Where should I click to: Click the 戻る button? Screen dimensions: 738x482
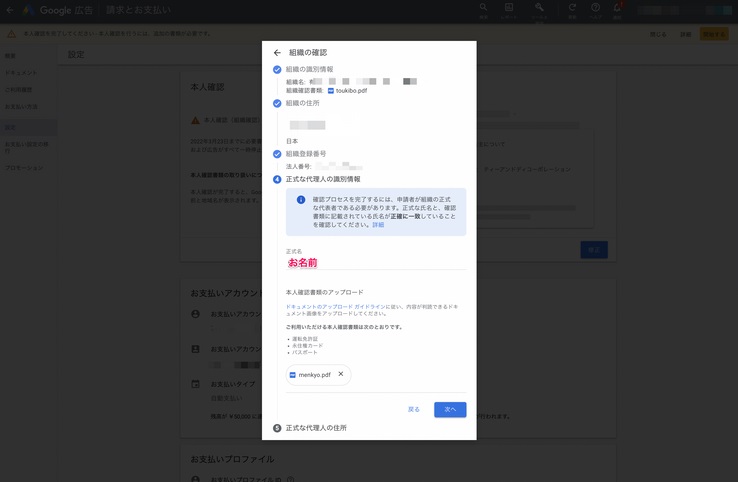(x=414, y=409)
